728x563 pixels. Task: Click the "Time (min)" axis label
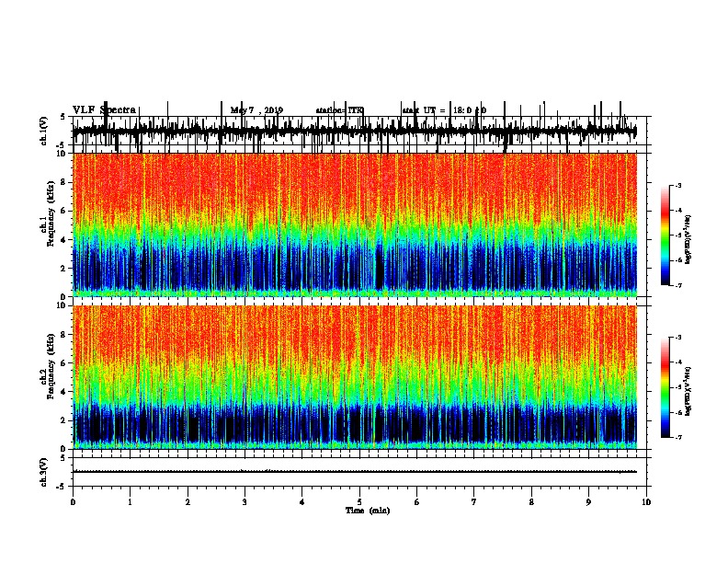click(368, 511)
